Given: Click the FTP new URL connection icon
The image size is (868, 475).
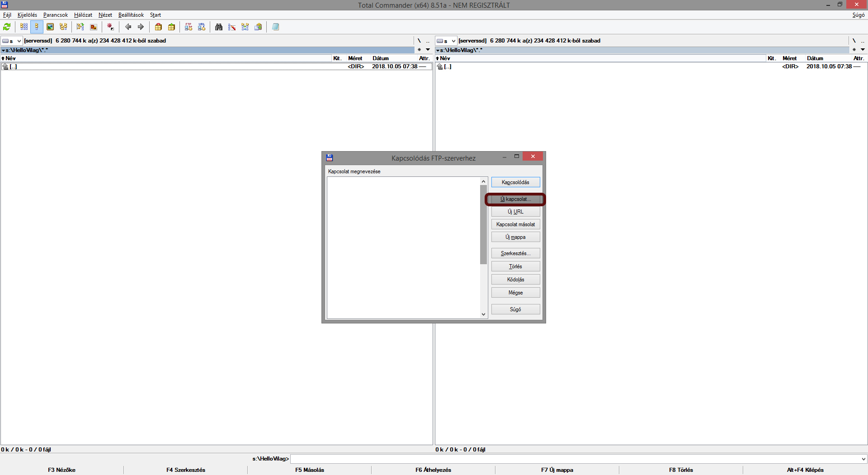Looking at the screenshot, I should 202,27.
